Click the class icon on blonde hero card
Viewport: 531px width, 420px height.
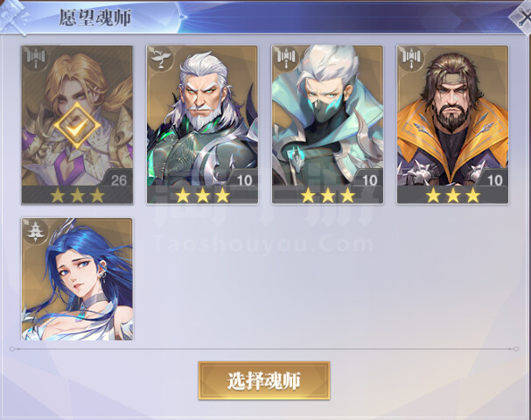coord(36,59)
